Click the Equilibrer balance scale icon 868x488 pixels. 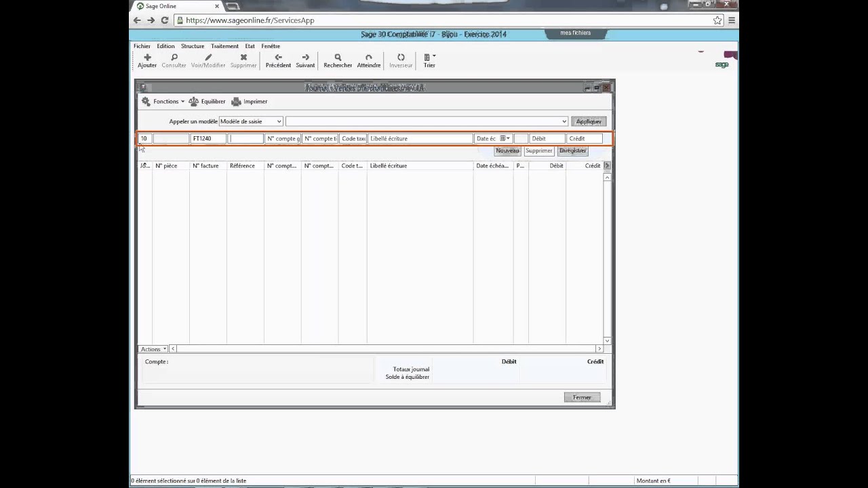(194, 102)
